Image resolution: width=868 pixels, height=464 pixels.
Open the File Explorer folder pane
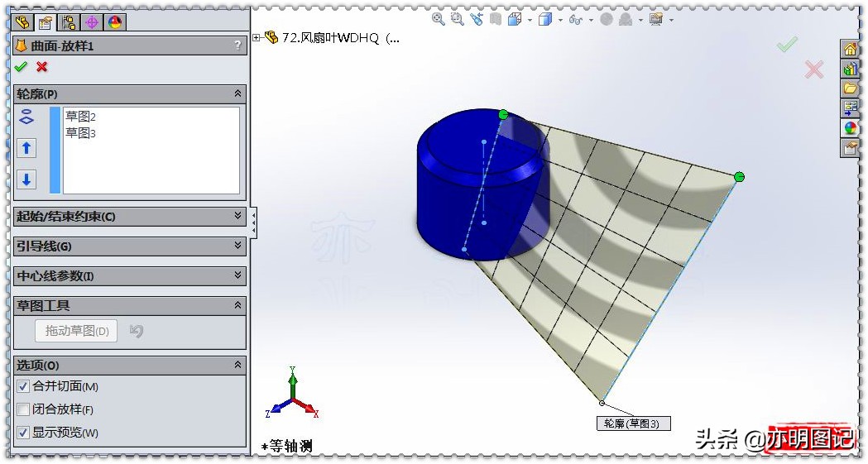(x=851, y=88)
